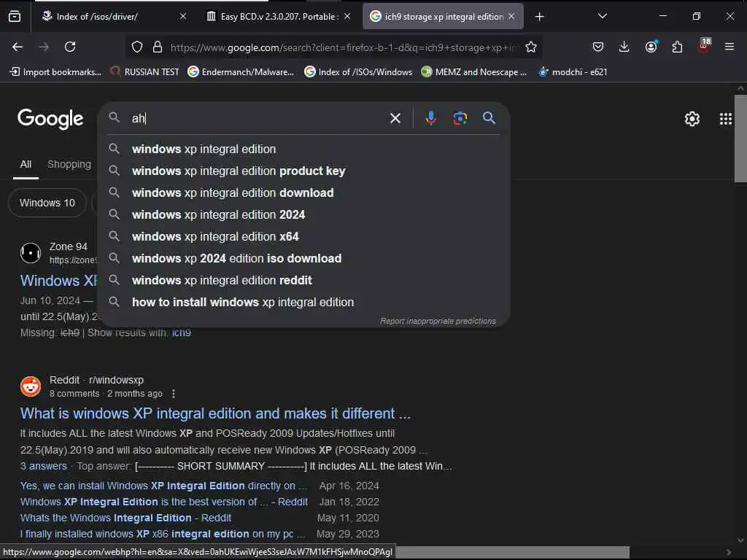The image size is (747, 560).
Task: Expand the list all tabs chevron
Action: click(x=602, y=16)
